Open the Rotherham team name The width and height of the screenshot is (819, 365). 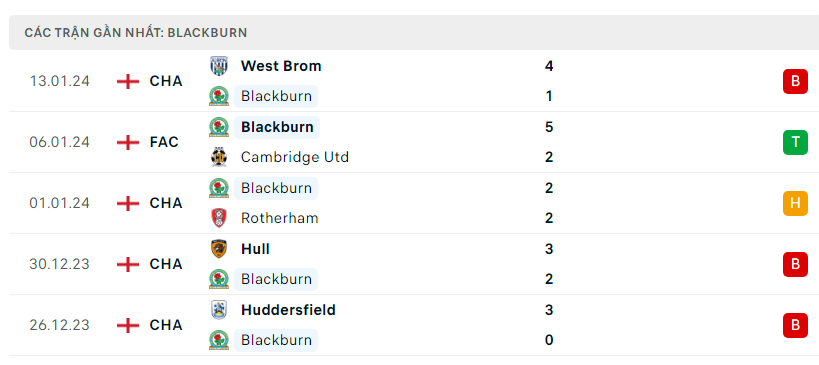click(x=279, y=218)
